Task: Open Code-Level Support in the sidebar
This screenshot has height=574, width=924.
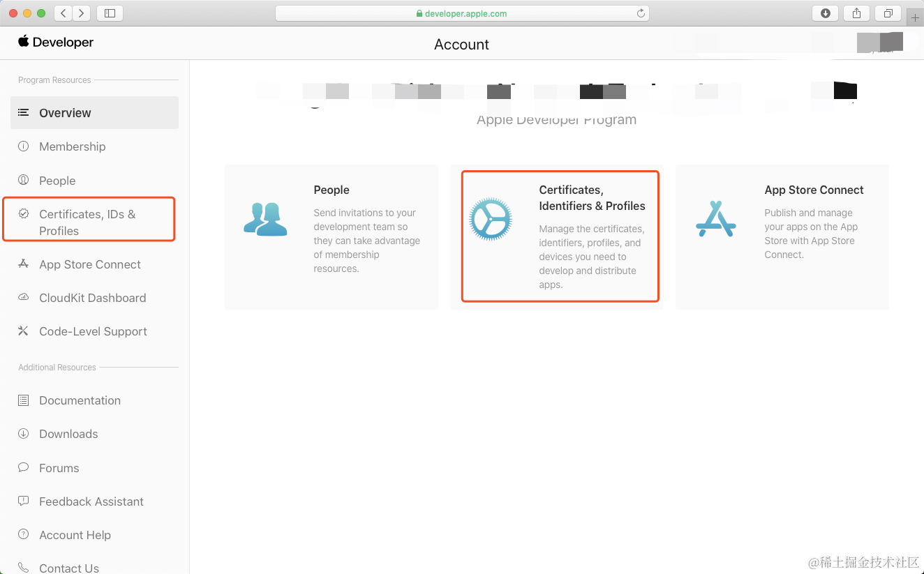Action: [94, 331]
